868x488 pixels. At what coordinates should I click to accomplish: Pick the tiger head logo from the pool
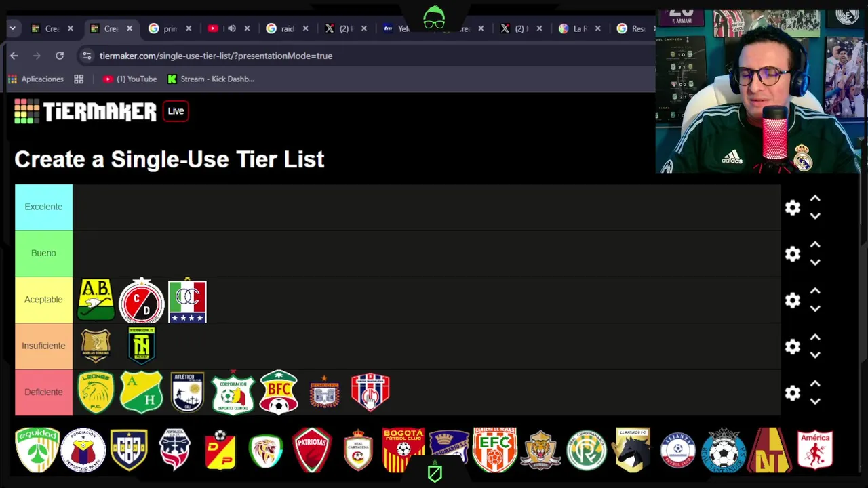click(540, 449)
